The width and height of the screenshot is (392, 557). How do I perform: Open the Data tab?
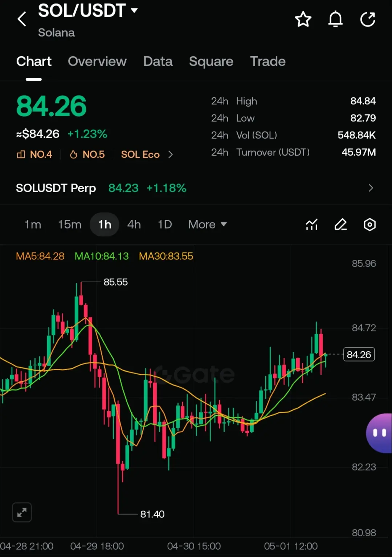click(x=158, y=61)
